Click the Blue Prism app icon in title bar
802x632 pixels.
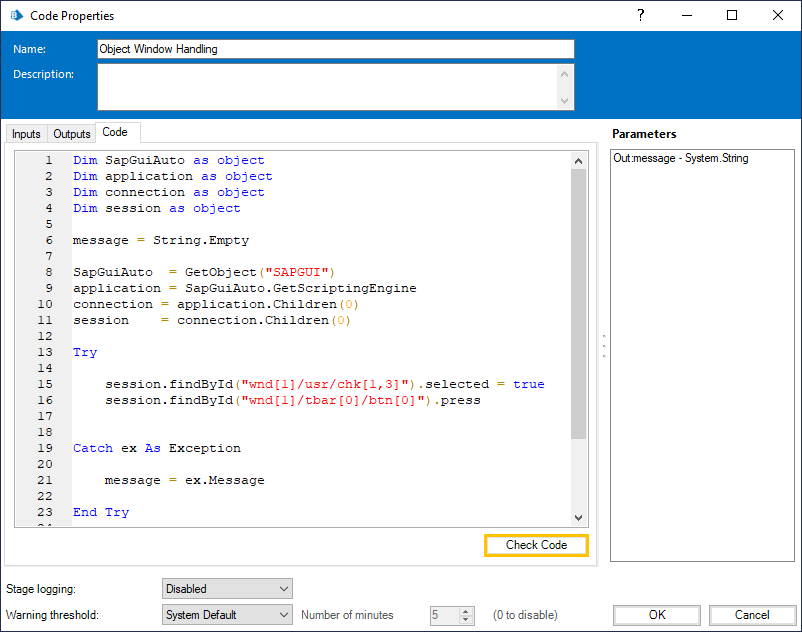click(17, 15)
